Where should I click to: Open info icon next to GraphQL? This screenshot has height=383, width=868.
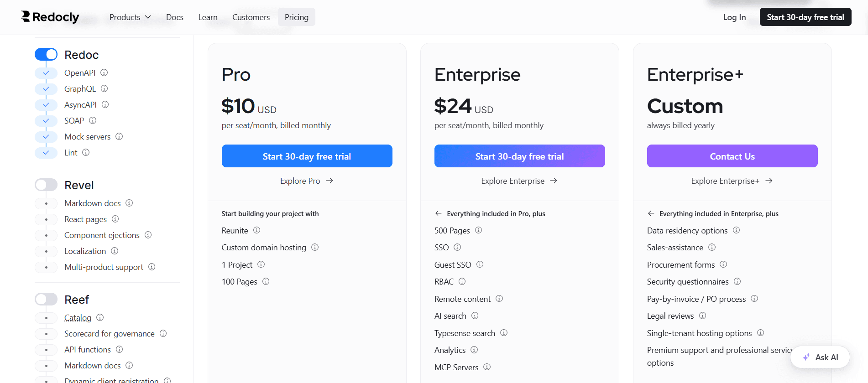click(x=104, y=88)
